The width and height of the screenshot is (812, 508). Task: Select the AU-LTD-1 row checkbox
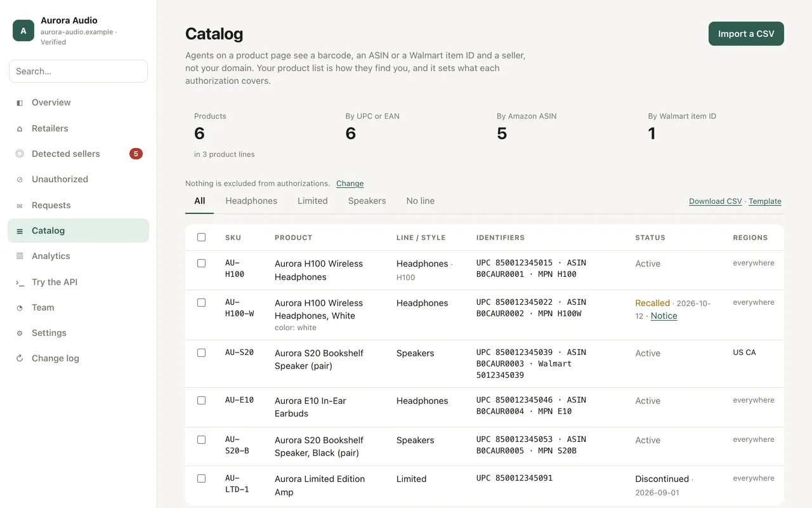201,478
